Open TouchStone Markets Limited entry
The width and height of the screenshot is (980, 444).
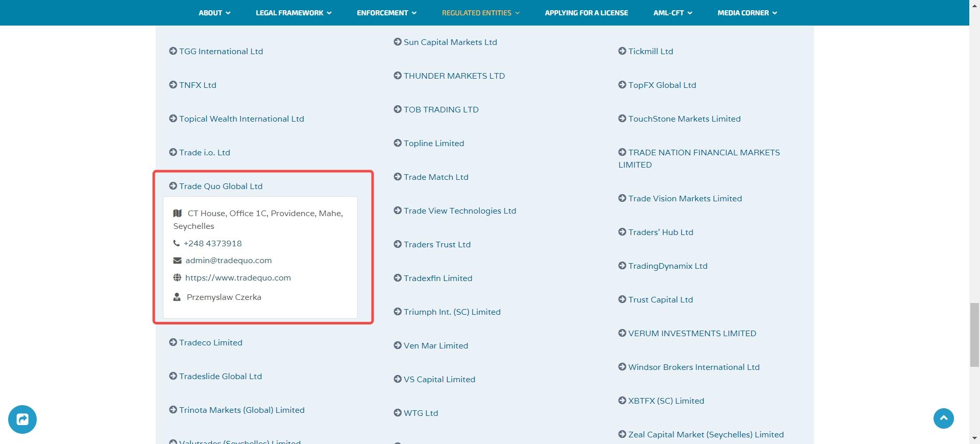[x=679, y=119]
